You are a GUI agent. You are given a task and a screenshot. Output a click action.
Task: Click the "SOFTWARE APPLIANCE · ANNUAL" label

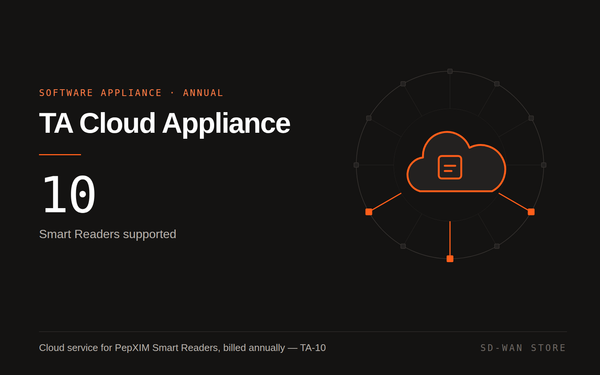(131, 93)
